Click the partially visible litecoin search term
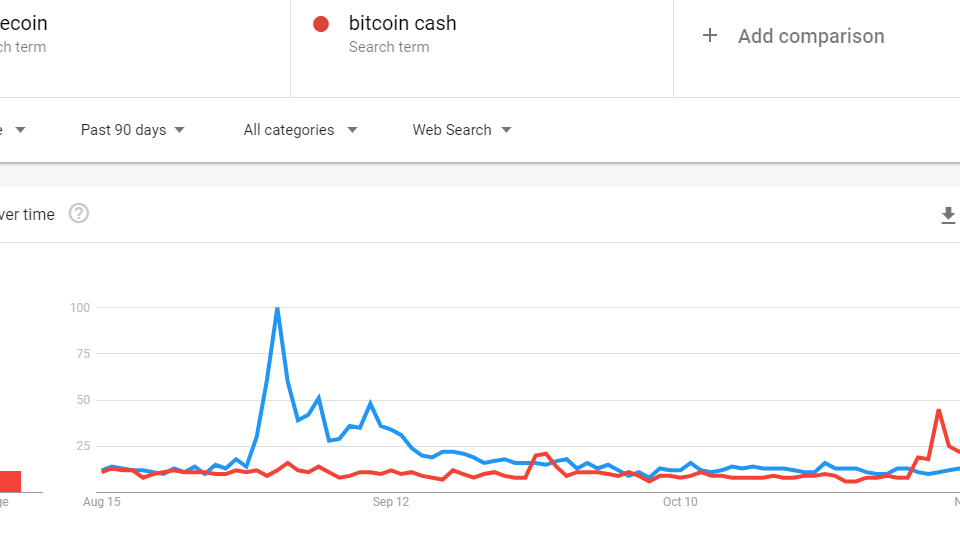960x534 pixels. (23, 23)
